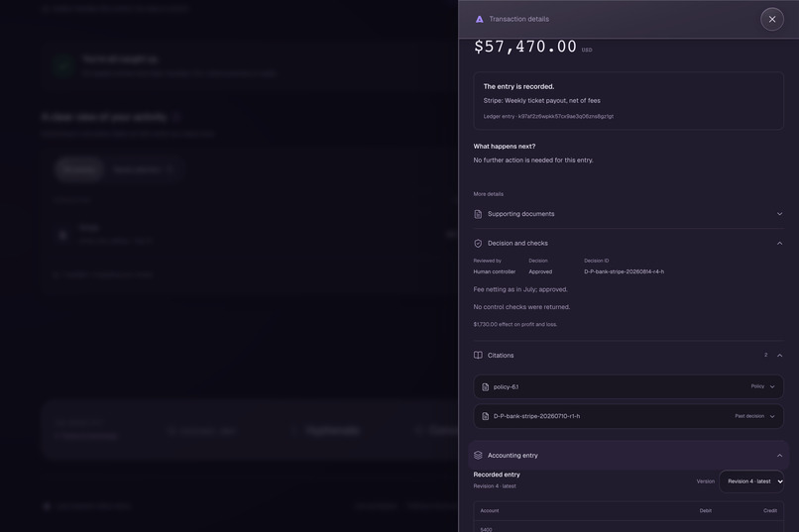Click the Supporting documents label

coord(520,214)
